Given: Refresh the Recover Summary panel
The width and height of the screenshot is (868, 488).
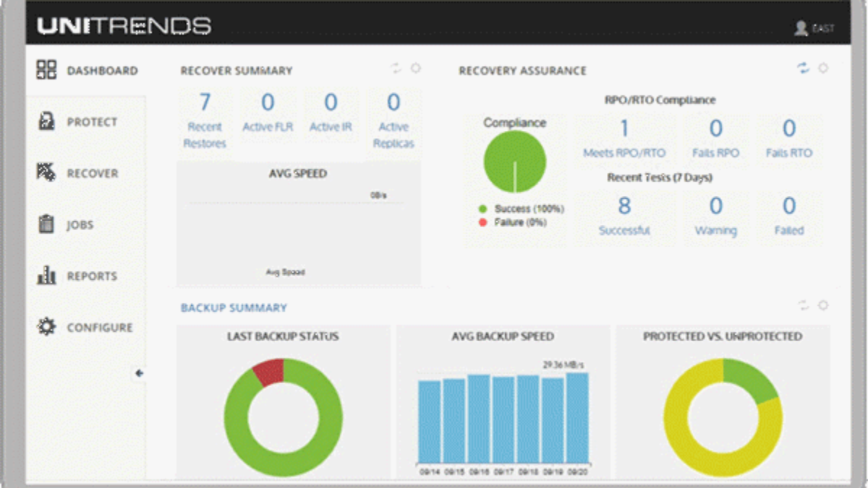Looking at the screenshot, I should click(x=396, y=68).
